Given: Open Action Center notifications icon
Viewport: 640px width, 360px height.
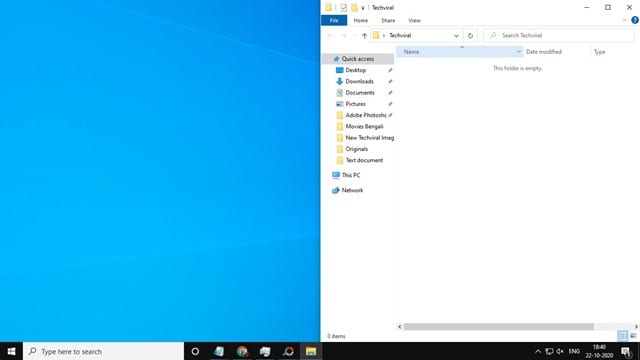Looking at the screenshot, I should point(626,351).
